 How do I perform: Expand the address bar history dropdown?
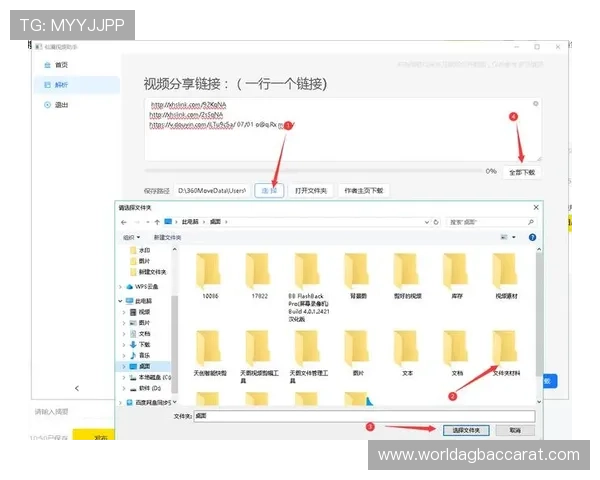(x=427, y=222)
